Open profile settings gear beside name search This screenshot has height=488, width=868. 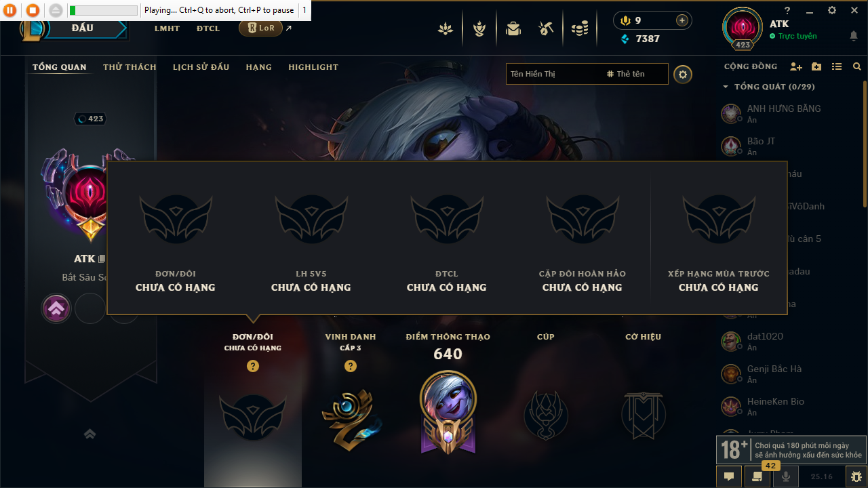683,74
